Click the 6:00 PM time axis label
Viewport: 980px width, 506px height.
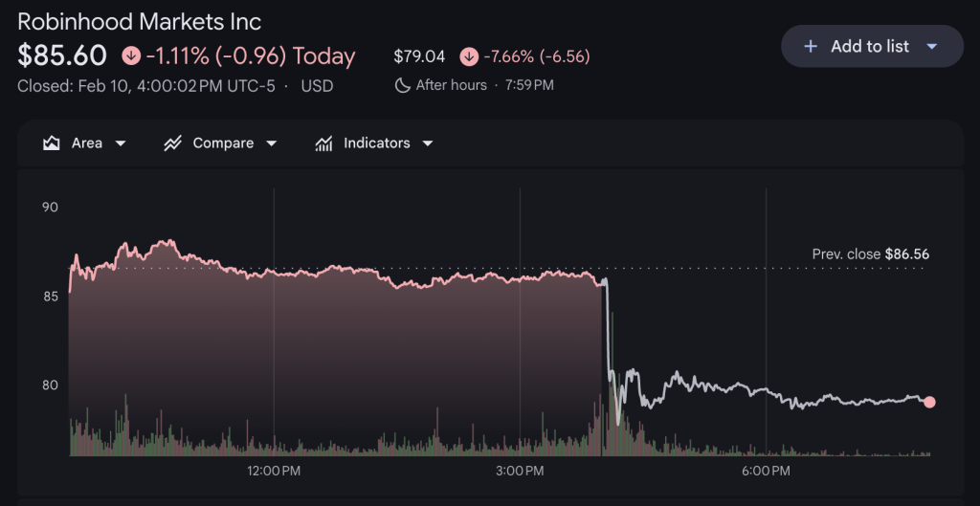[x=766, y=471]
